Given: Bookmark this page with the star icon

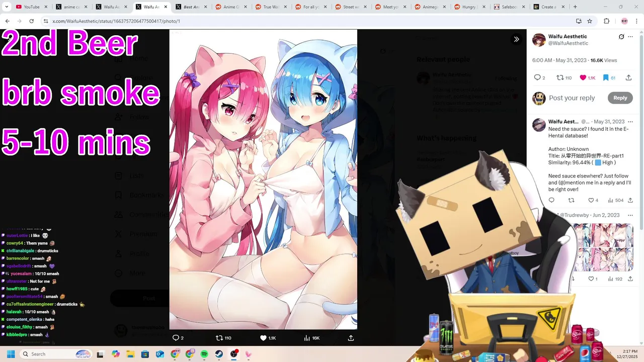Looking at the screenshot, I should [x=590, y=21].
